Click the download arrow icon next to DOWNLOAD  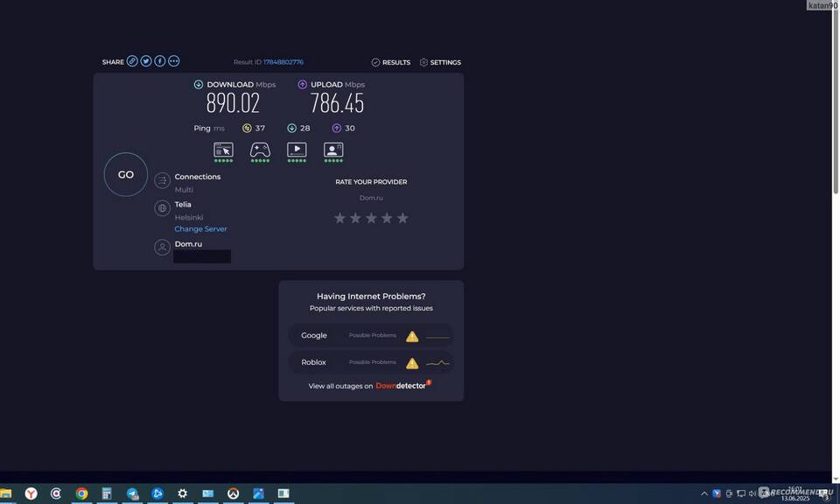(199, 84)
